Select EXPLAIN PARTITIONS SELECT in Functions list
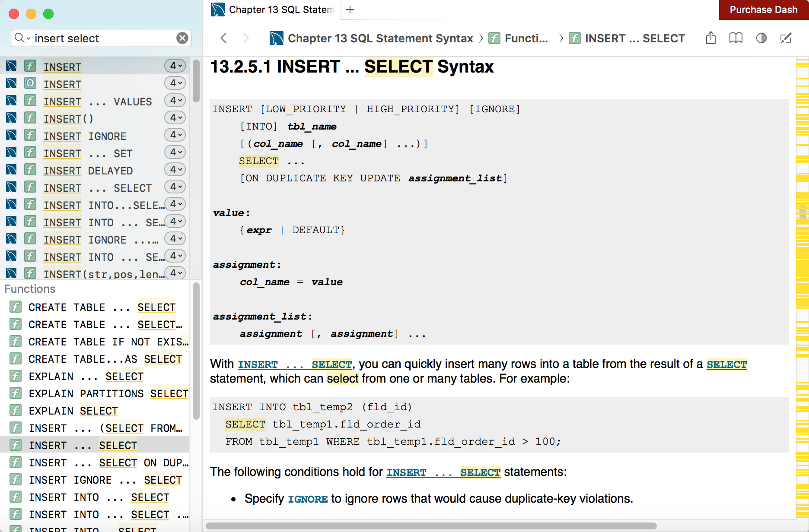This screenshot has height=532, width=809. 108,394
